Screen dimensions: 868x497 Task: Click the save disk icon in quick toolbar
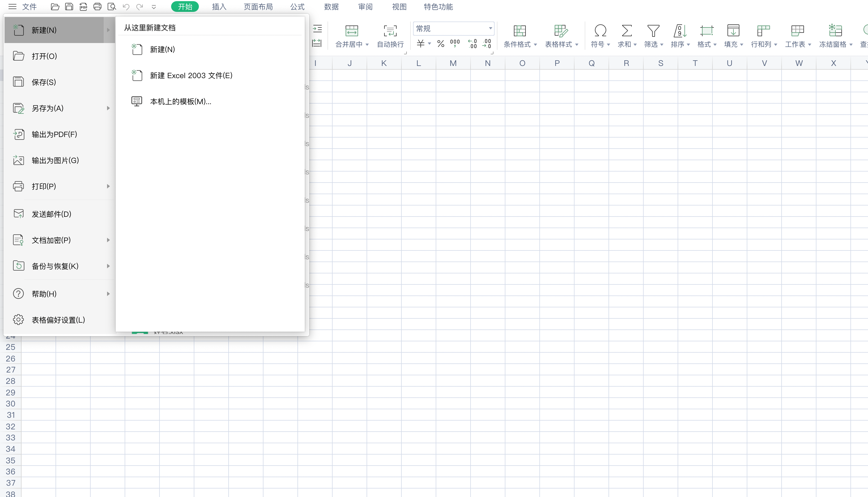(69, 7)
